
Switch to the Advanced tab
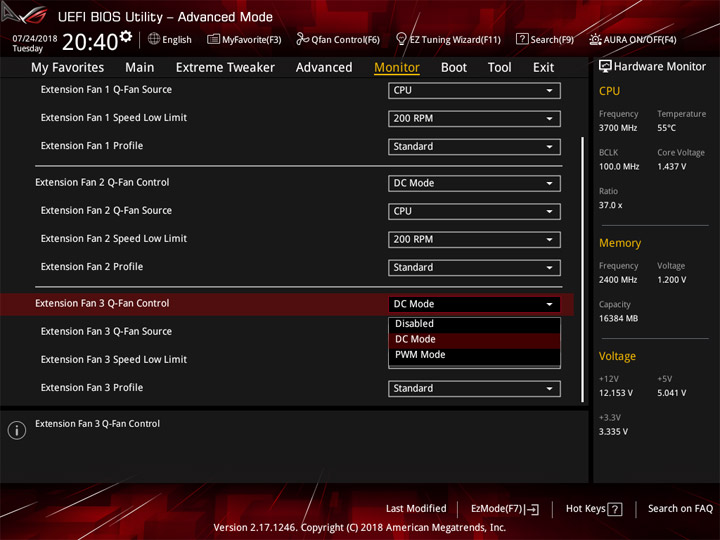point(324,68)
